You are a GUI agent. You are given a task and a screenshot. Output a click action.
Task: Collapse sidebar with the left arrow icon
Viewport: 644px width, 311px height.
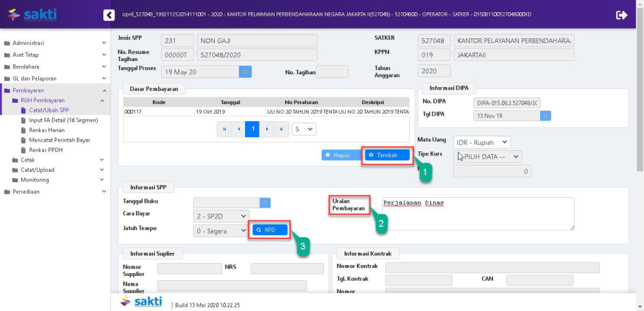pyautogui.click(x=109, y=15)
